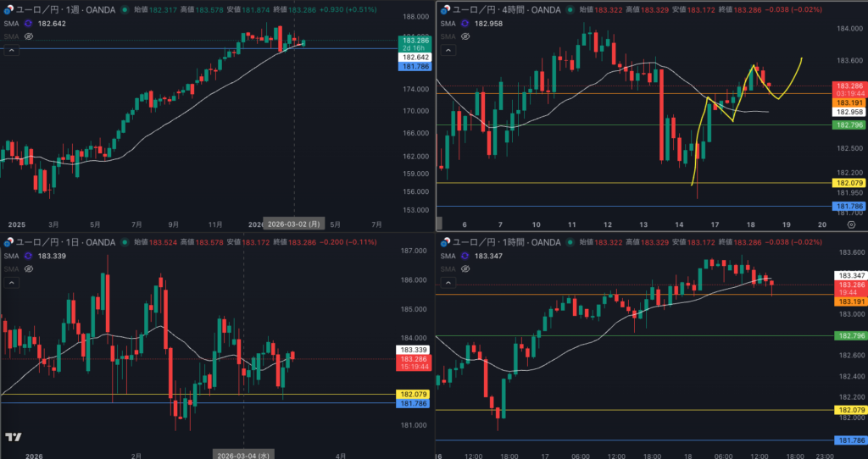Collapse indicator legend on 4-hour chart
This screenshot has height=459, width=868.
pos(447,51)
